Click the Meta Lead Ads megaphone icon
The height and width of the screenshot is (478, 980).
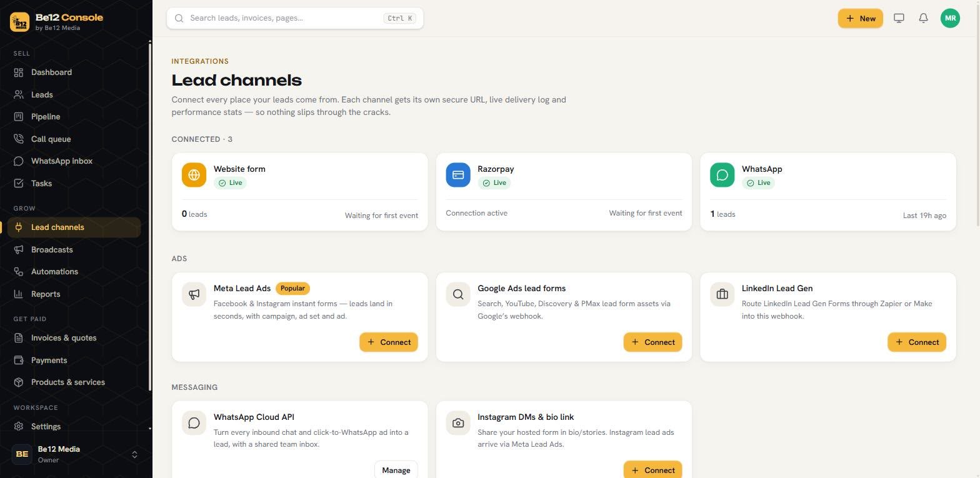pos(194,294)
